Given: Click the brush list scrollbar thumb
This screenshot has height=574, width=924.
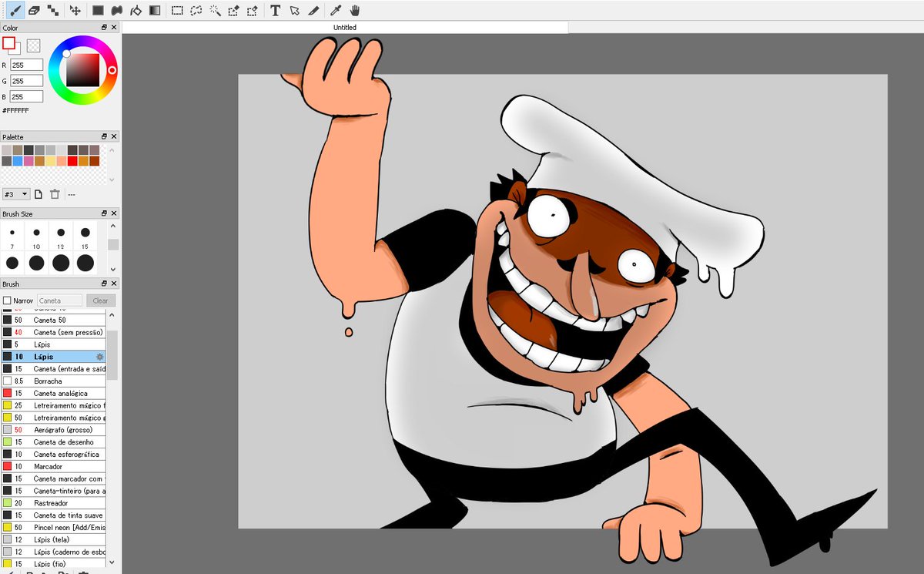Looking at the screenshot, I should tap(112, 354).
